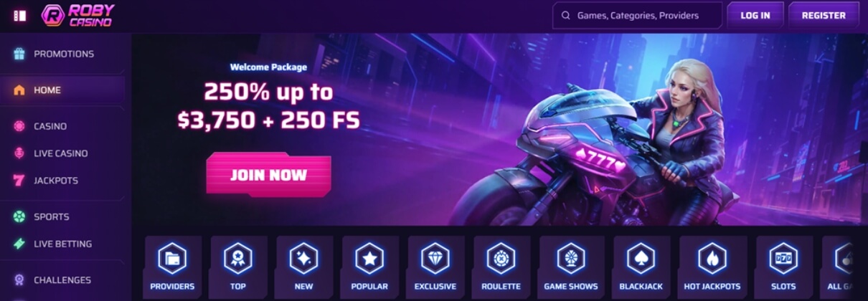The height and width of the screenshot is (301, 868).
Task: Select the Roulette wheel icon
Action: tap(501, 259)
